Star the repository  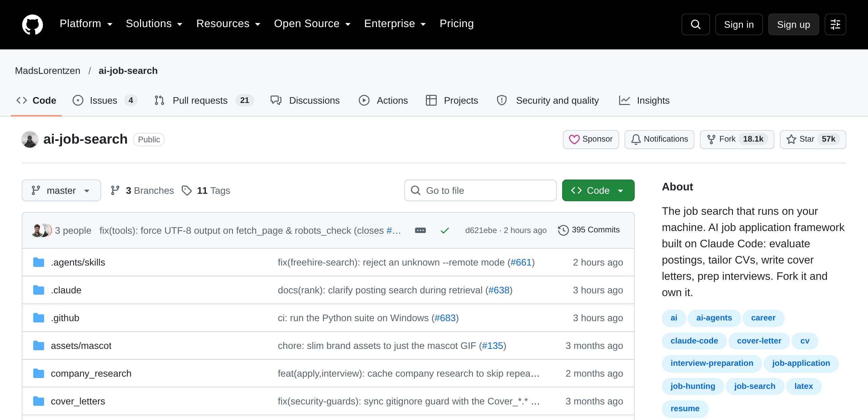pyautogui.click(x=813, y=139)
